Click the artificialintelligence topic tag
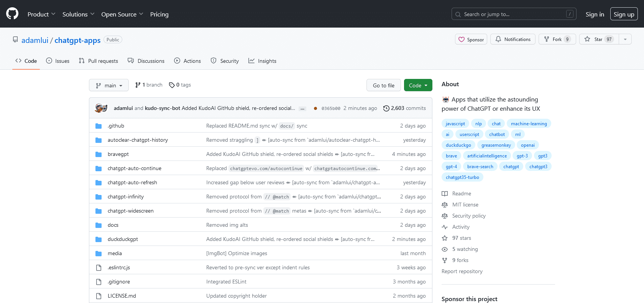 (487, 156)
